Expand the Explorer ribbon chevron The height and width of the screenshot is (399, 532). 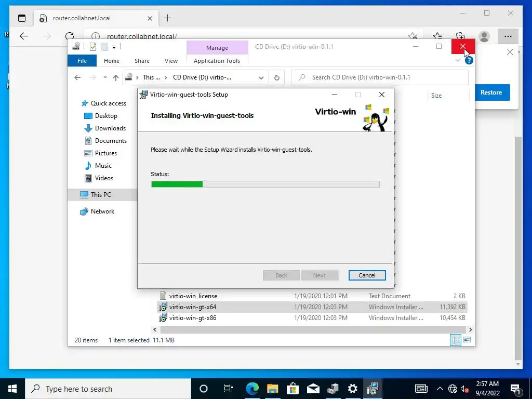(x=458, y=60)
